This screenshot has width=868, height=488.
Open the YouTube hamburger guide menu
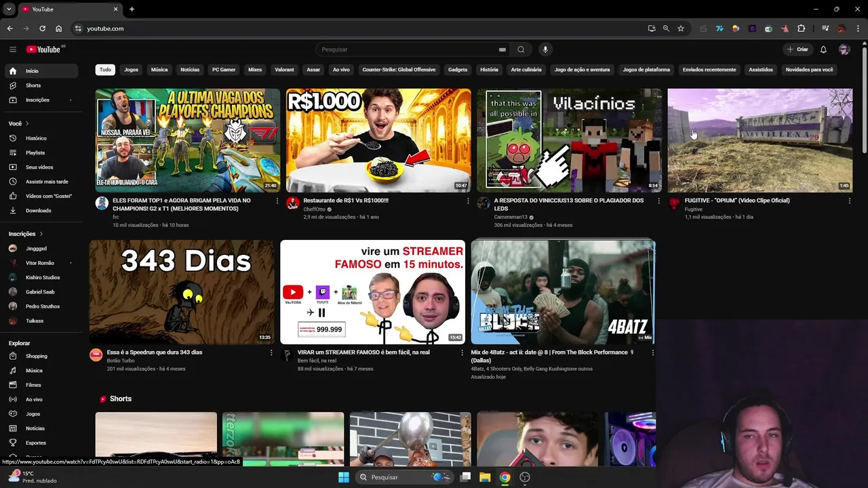(12, 49)
